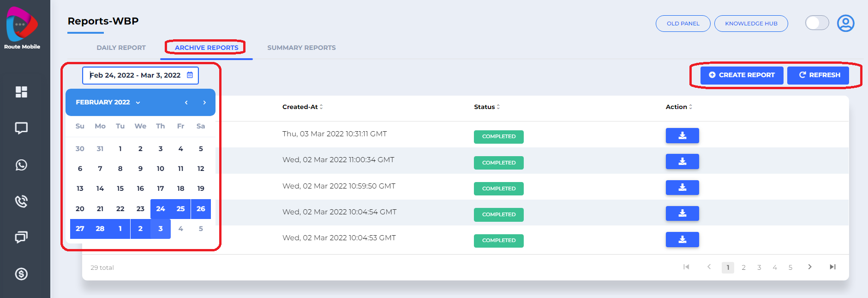Go to results page 5

point(790,268)
